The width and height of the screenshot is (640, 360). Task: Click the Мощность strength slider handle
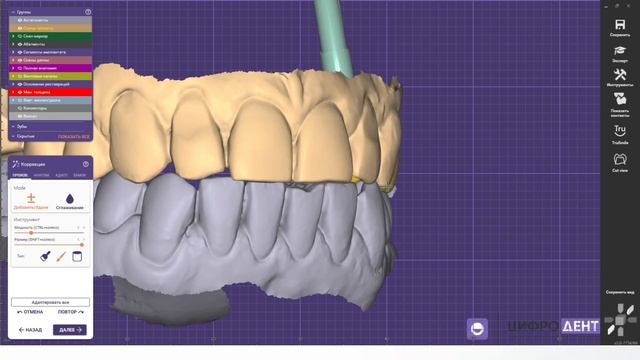coord(31,233)
